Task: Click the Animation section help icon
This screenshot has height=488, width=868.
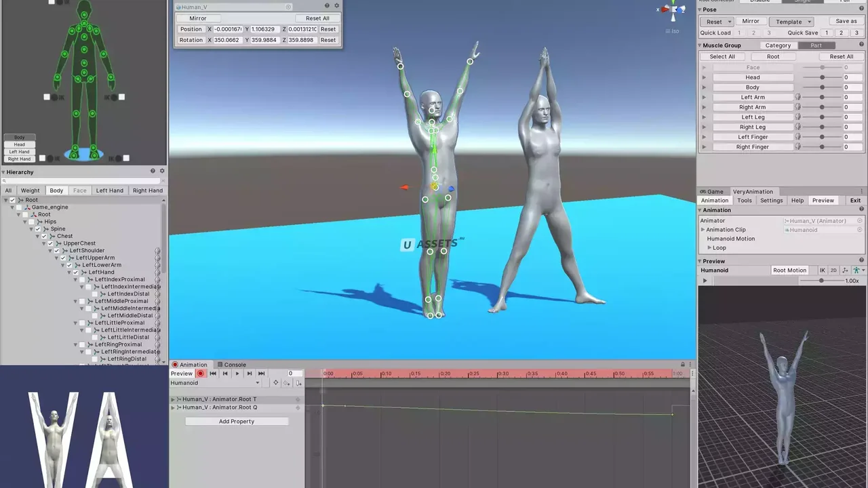Action: pos(863,210)
